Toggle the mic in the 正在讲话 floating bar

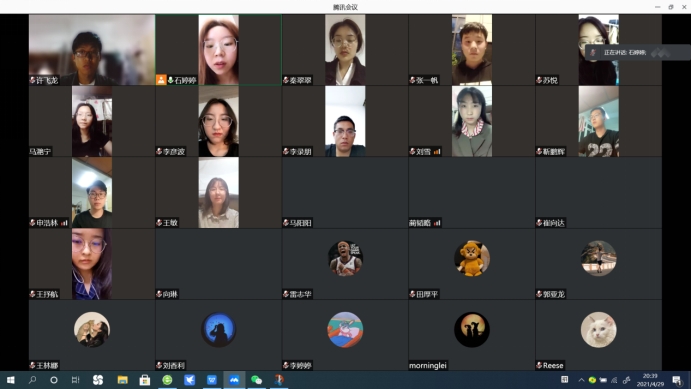(593, 53)
